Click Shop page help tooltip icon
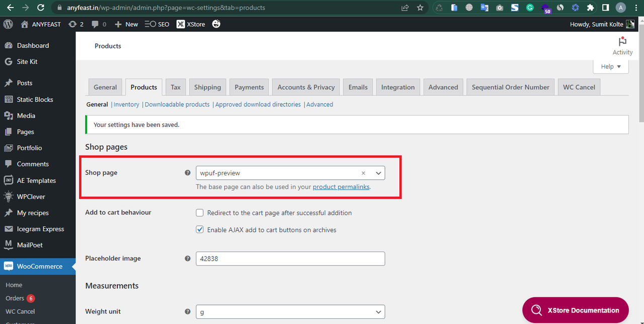The image size is (644, 324). pos(188,173)
